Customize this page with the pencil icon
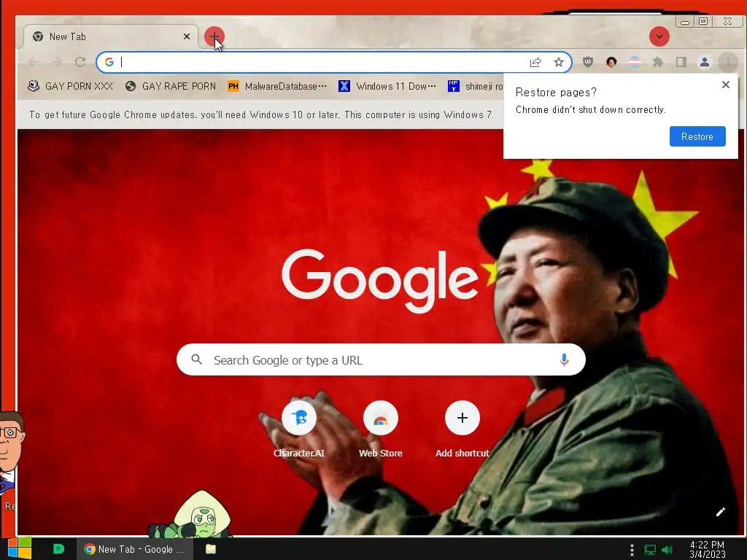Screen dimensions: 747x560 coord(720,512)
